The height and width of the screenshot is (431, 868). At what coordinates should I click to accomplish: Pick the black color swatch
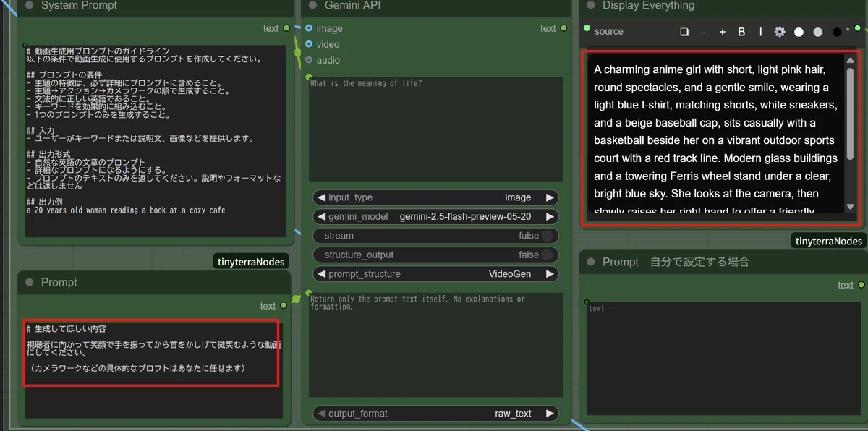tap(837, 32)
